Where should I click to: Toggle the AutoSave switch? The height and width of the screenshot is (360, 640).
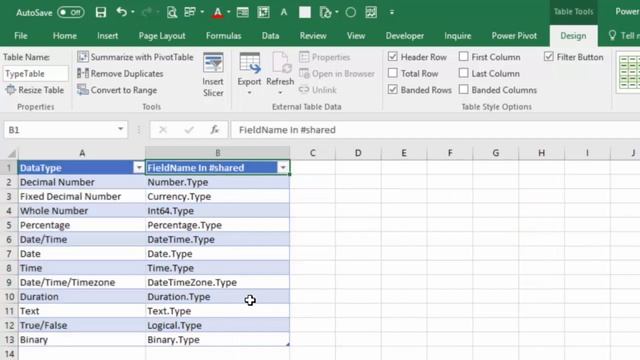pyautogui.click(x=71, y=12)
